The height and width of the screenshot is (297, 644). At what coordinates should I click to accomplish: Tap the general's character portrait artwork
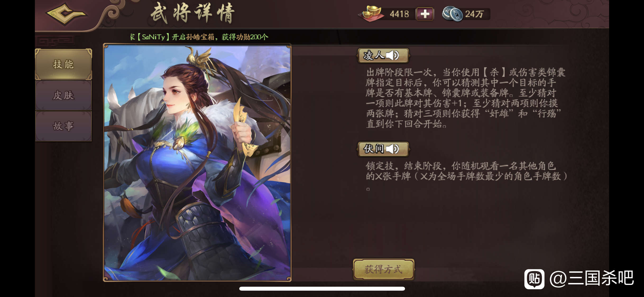click(x=197, y=163)
